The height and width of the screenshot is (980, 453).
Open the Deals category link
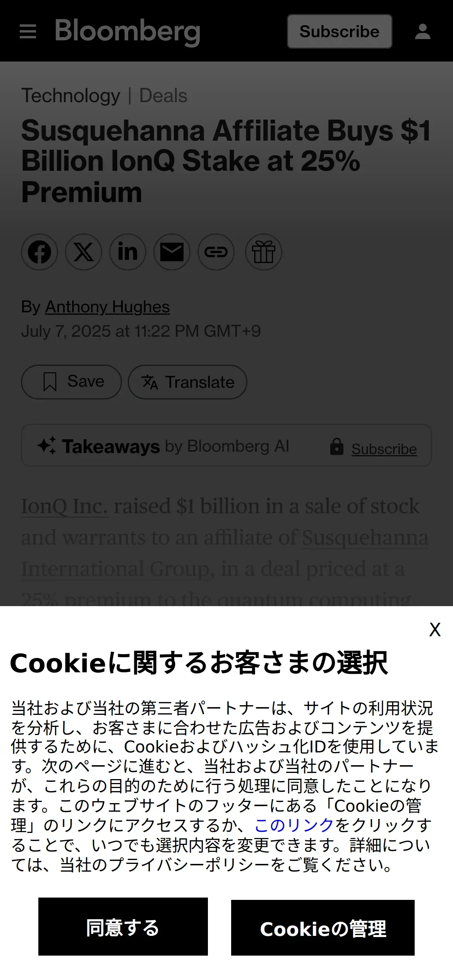163,96
